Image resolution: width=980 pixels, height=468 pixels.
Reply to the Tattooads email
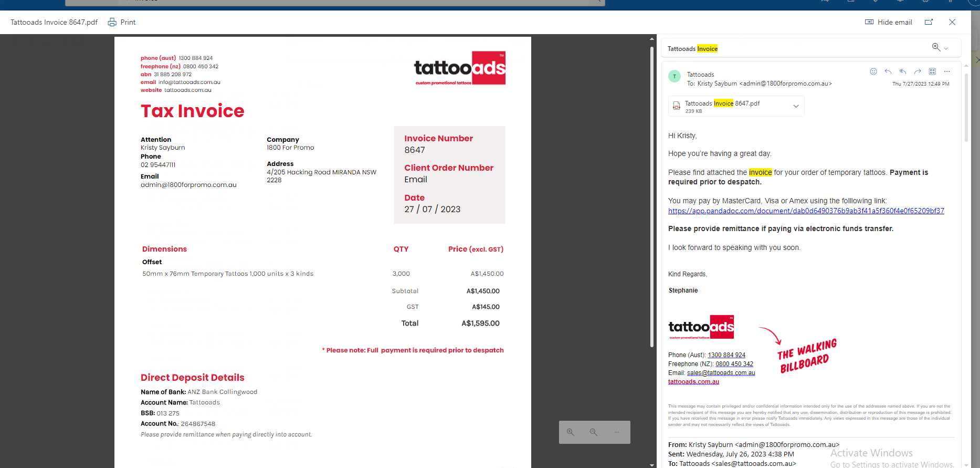pos(888,71)
